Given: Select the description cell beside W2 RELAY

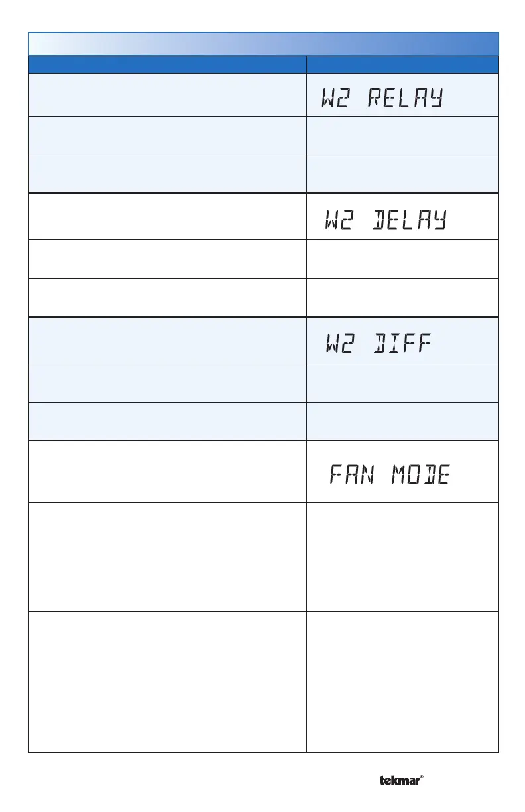Looking at the screenshot, I should 167,95.
